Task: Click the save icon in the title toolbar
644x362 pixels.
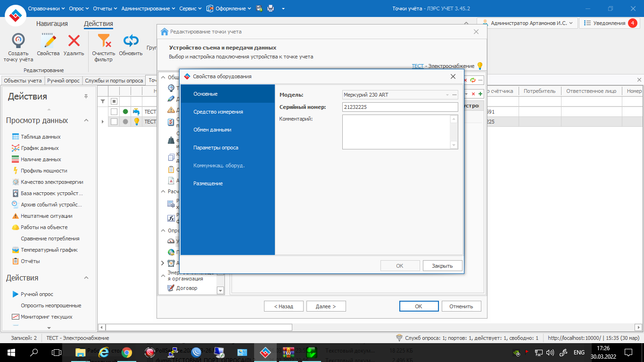Action: coord(259,8)
